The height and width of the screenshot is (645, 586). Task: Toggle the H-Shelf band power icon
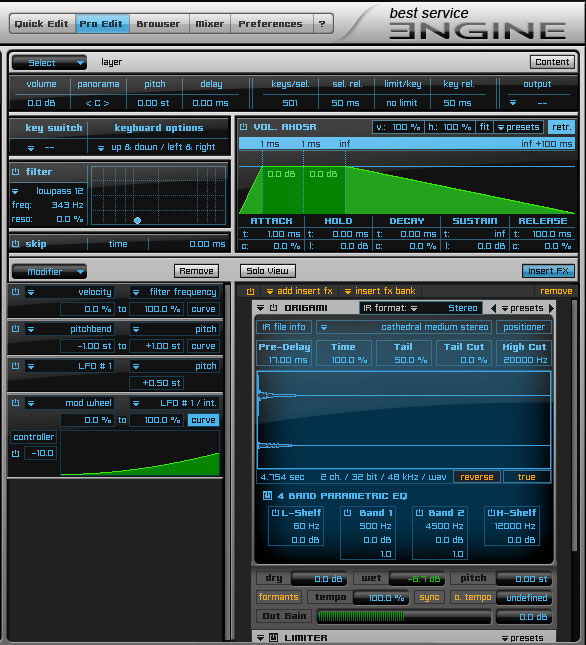pos(491,513)
